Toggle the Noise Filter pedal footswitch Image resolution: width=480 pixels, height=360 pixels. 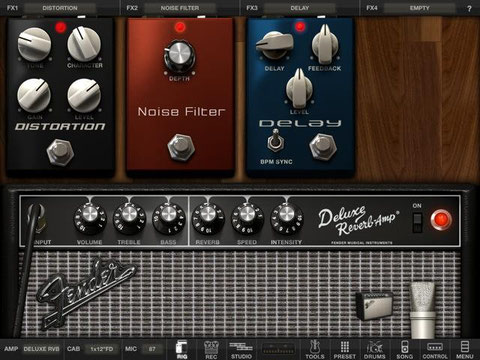[x=181, y=147]
